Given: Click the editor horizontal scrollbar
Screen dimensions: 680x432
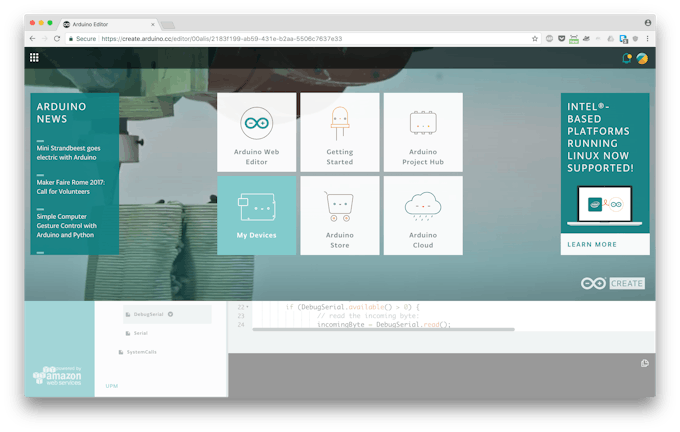Looking at the screenshot, I should (x=383, y=330).
